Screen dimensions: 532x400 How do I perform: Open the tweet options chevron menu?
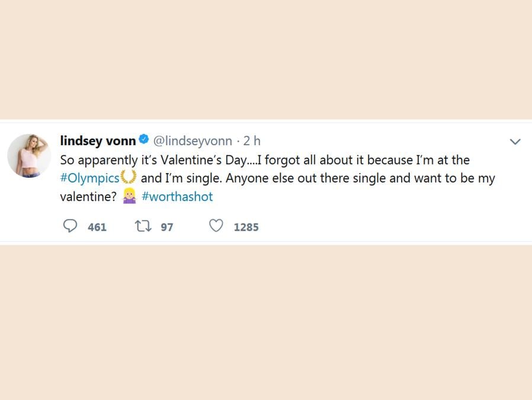click(x=515, y=142)
